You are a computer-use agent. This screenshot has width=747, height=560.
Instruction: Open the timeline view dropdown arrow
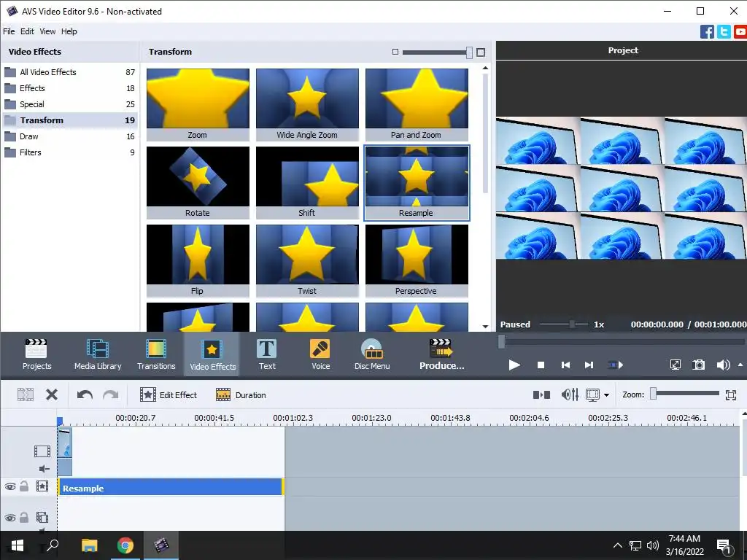pyautogui.click(x=606, y=395)
